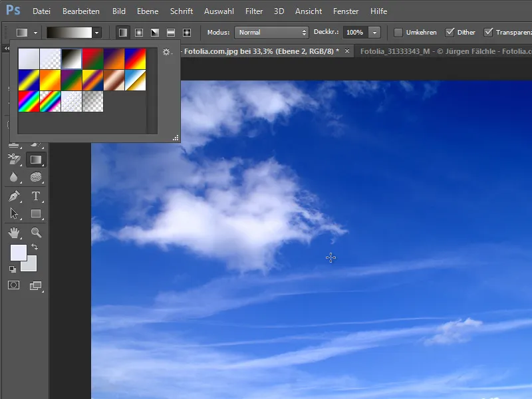This screenshot has height=399, width=532.
Task: Select the Background Eraser tool with scissors
Action: click(x=14, y=159)
